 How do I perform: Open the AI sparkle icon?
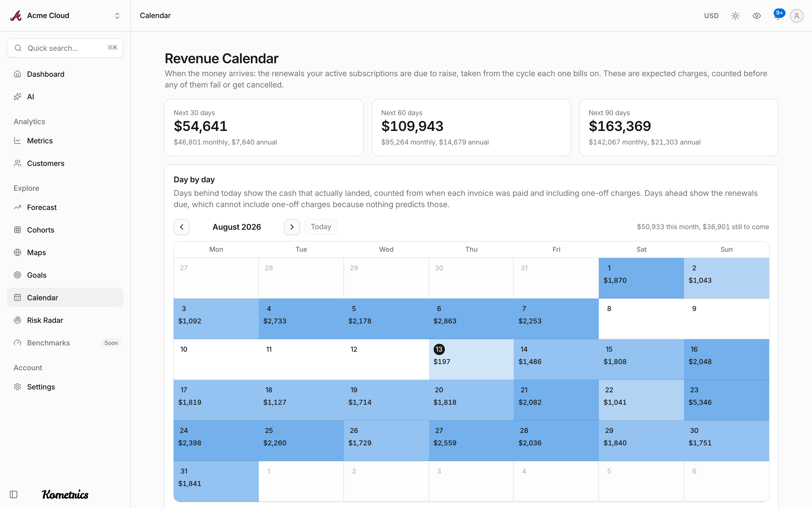point(17,97)
